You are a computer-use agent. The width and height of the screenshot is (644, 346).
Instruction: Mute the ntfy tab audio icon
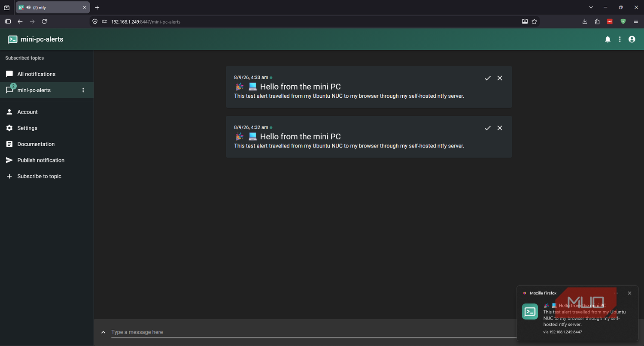click(x=28, y=8)
